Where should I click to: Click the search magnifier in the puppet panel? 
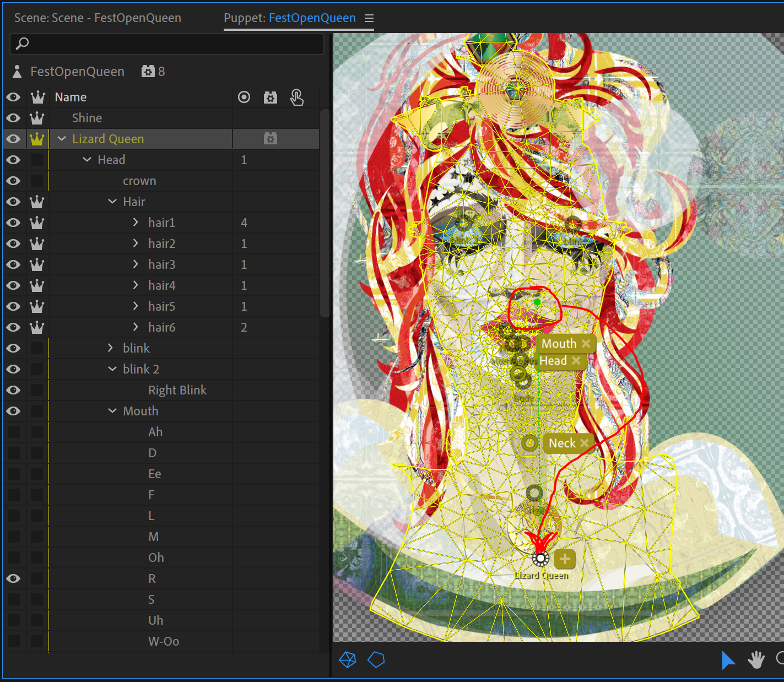(x=23, y=43)
